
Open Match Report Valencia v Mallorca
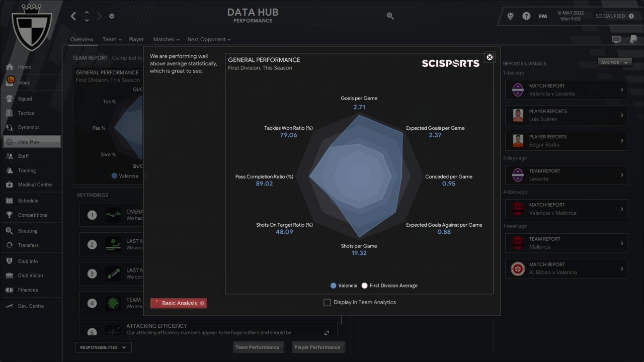567,209
